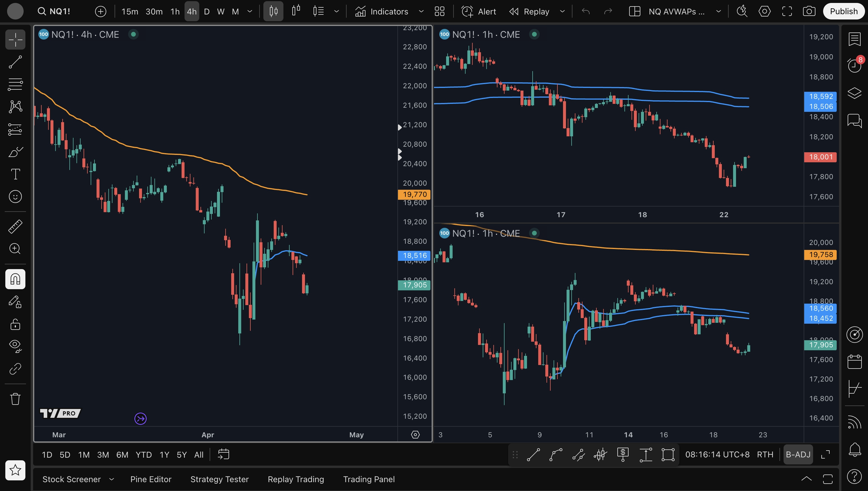Select the Ruler measure tool
Screen dimensions: 868x491
15,226
